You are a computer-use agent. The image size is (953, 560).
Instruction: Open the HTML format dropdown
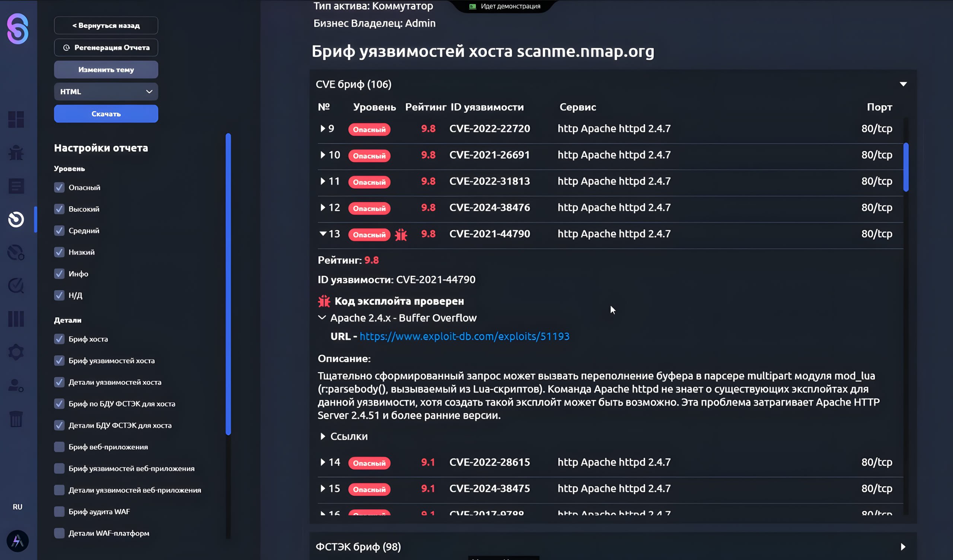[106, 92]
